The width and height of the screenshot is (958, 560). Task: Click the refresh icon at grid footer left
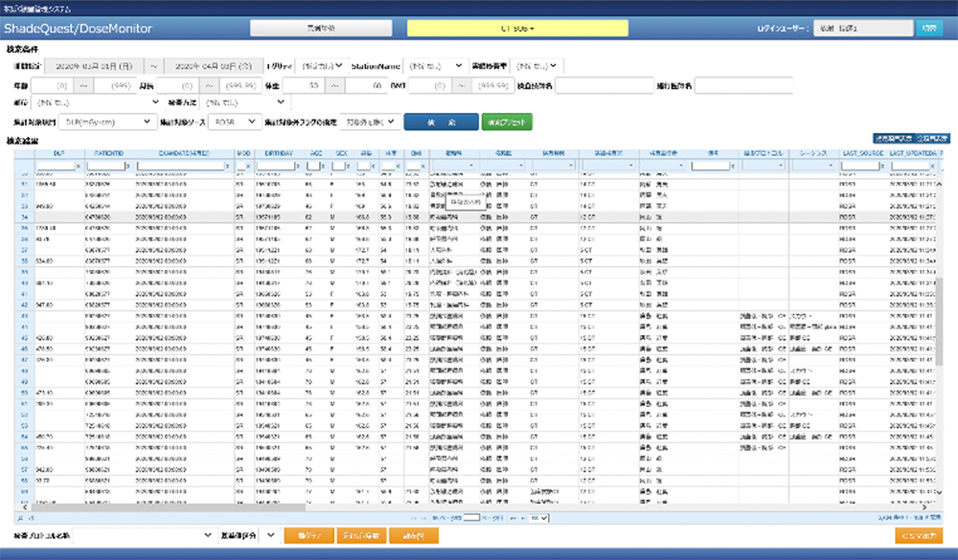pyautogui.click(x=32, y=518)
